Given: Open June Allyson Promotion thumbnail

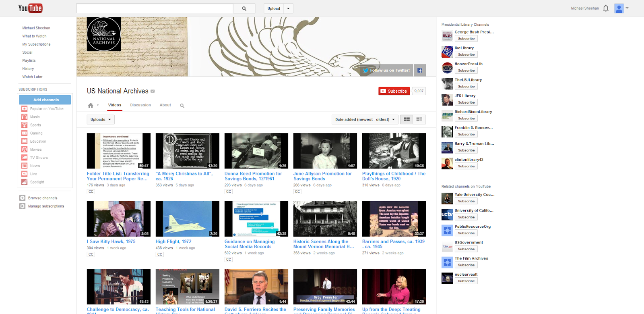Looking at the screenshot, I should click(x=325, y=151).
